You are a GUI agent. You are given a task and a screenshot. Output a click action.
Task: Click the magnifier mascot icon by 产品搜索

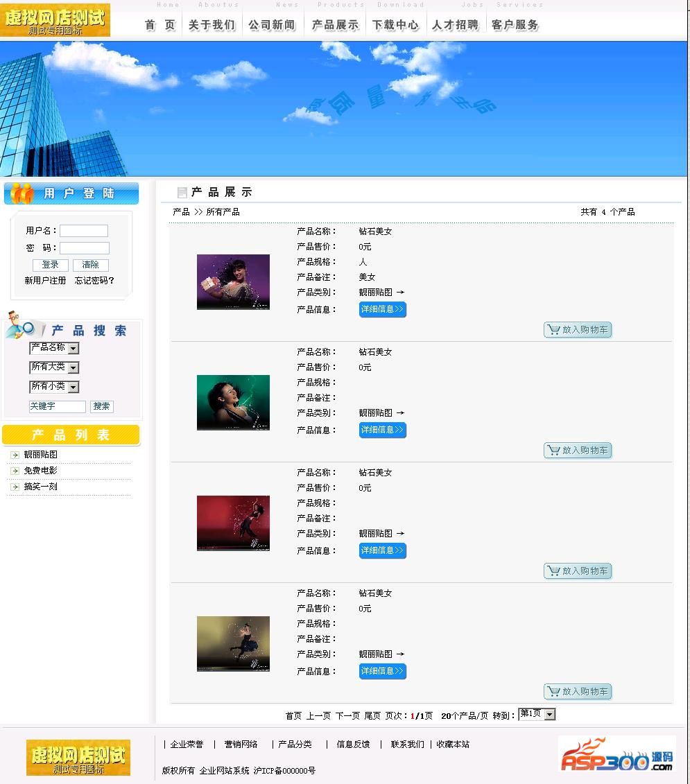pos(21,325)
